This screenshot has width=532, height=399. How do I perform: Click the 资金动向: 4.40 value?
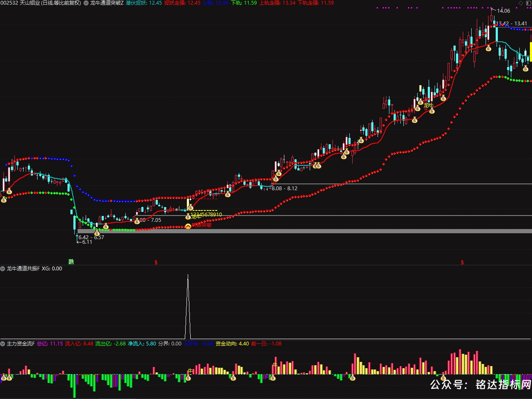(232, 344)
